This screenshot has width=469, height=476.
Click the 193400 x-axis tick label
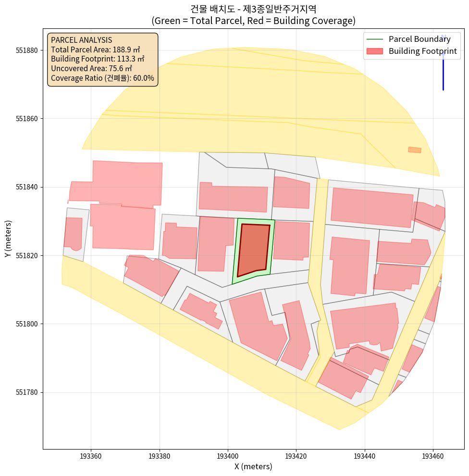228,455
